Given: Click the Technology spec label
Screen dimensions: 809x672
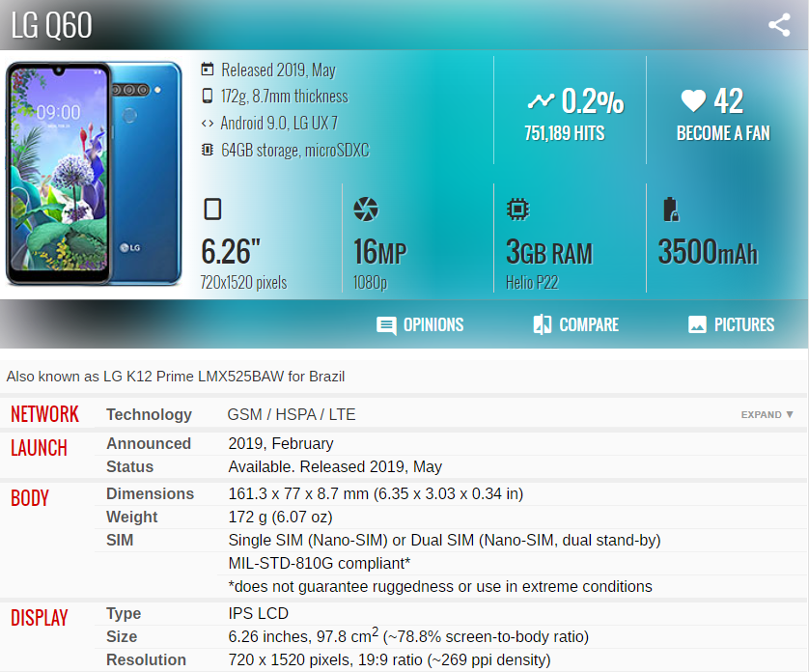Looking at the screenshot, I should click(149, 414).
